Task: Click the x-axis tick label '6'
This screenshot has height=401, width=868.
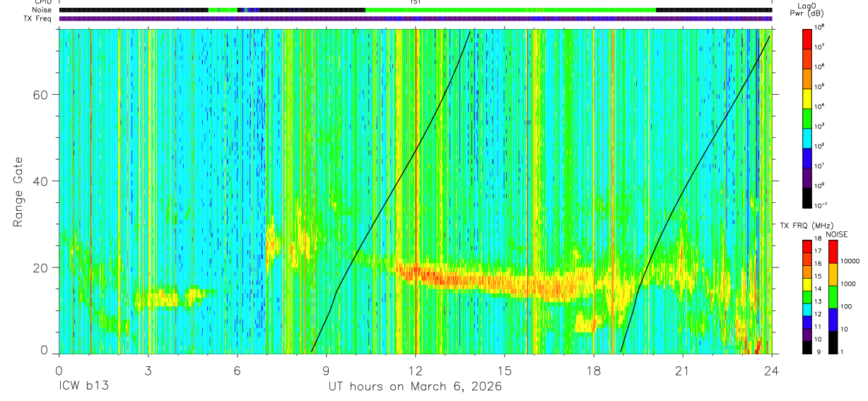Action: tap(237, 371)
